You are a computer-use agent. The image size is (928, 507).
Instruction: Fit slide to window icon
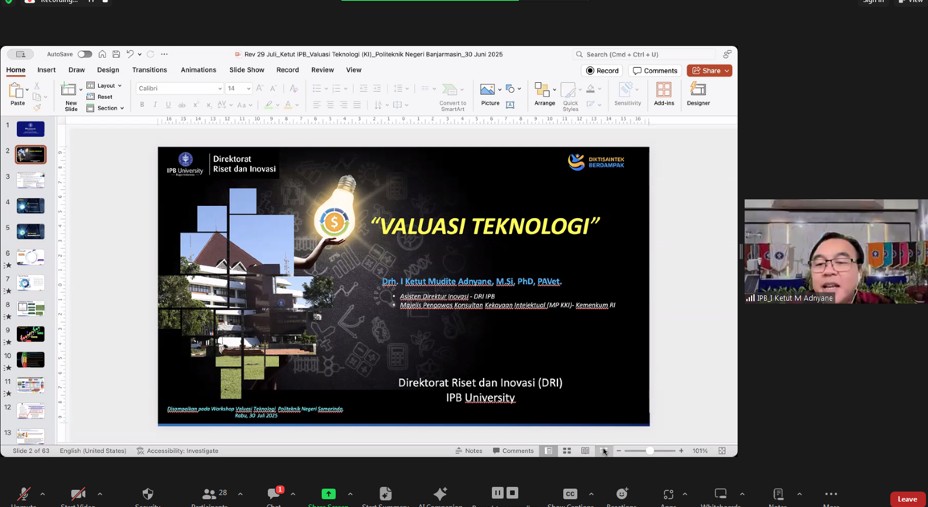722,451
